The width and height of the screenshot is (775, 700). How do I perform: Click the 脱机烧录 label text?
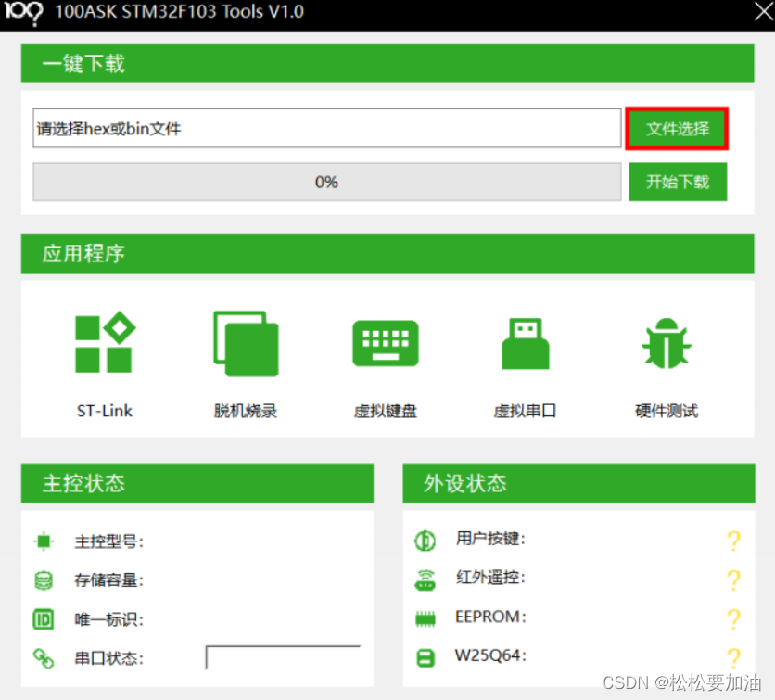(246, 411)
